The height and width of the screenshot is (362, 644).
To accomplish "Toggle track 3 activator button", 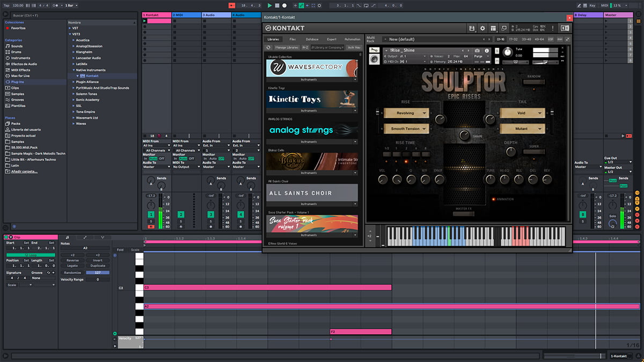I will [x=211, y=215].
